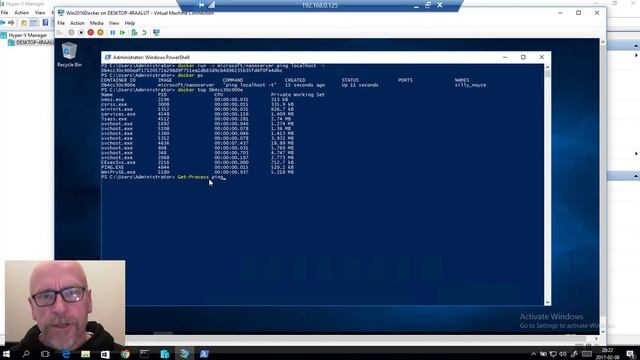Click the Up folder icon in Hyper-V Manager toolbar
Viewport: 640px width, 360px height.
24,22
